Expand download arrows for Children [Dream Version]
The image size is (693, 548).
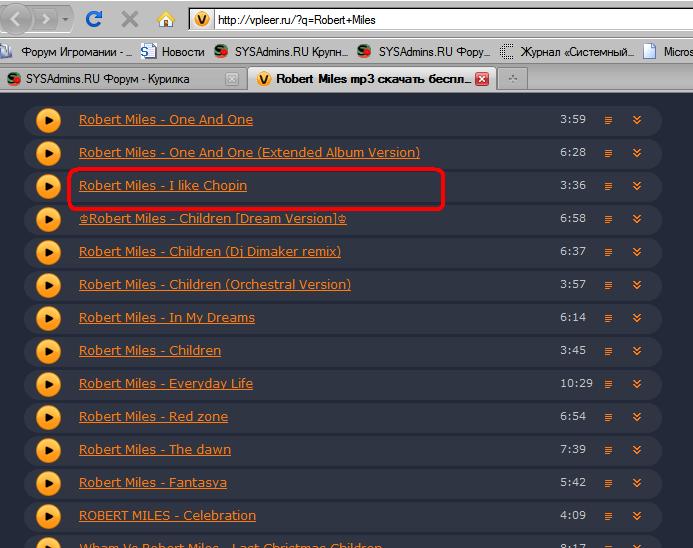637,219
